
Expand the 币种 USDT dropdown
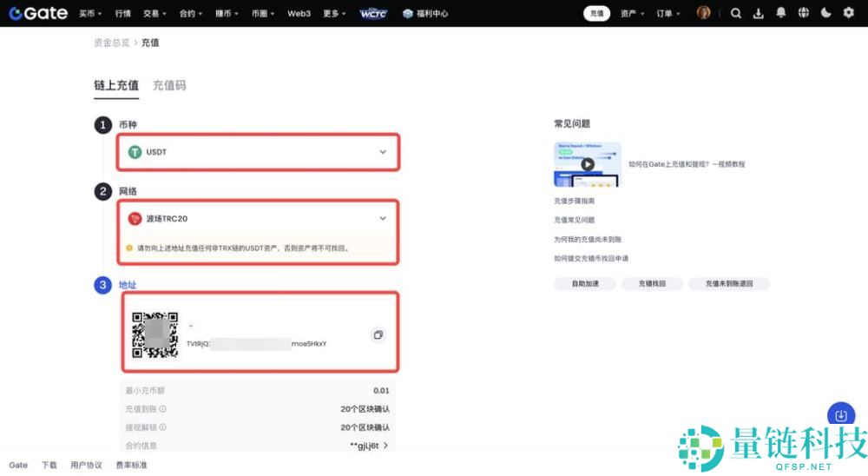pos(258,152)
